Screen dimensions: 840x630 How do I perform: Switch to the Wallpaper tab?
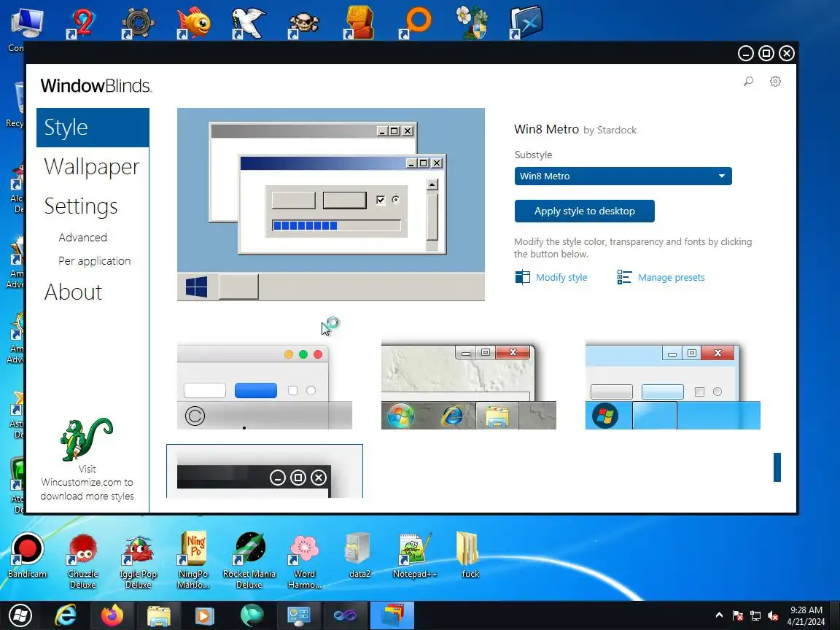(x=92, y=166)
